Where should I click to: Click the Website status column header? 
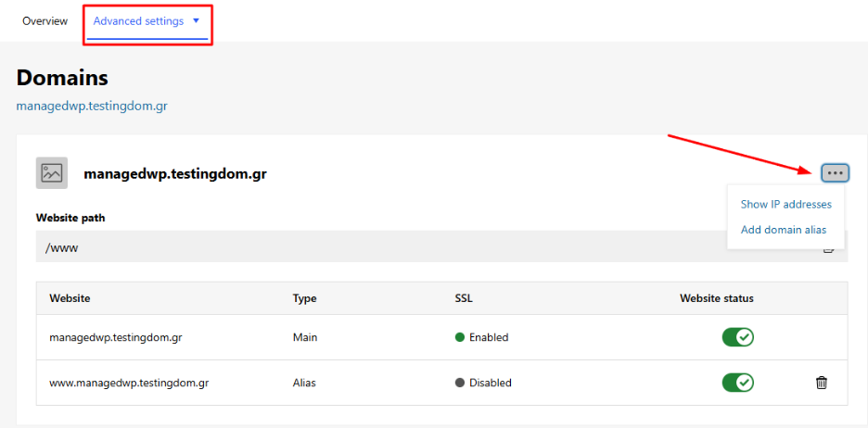(717, 298)
